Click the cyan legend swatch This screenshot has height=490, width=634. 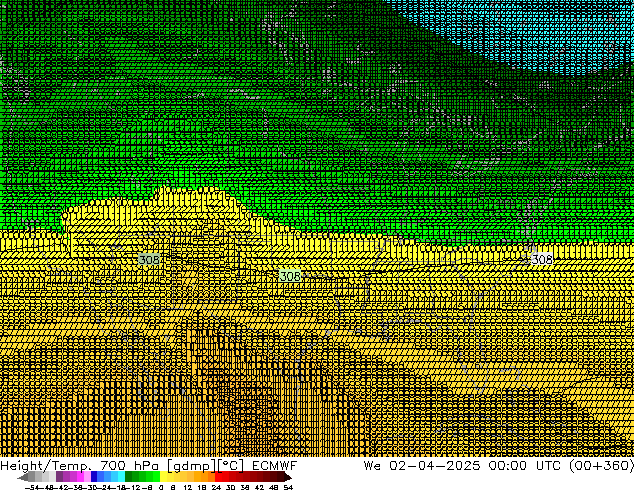point(122,476)
